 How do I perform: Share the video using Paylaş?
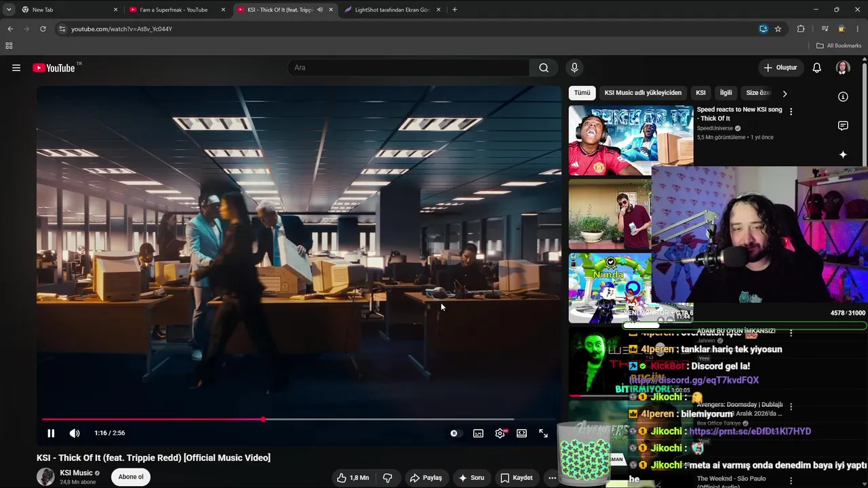click(x=426, y=478)
